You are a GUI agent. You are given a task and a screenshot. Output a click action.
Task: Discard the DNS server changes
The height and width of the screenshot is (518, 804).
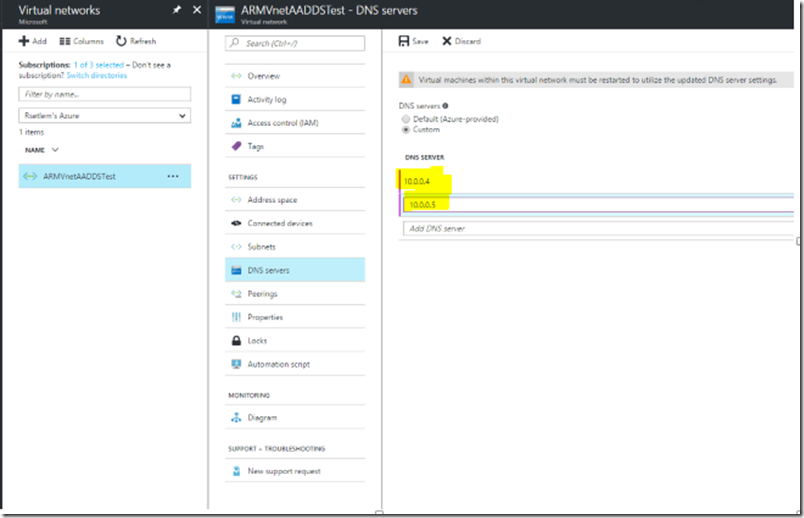(461, 41)
